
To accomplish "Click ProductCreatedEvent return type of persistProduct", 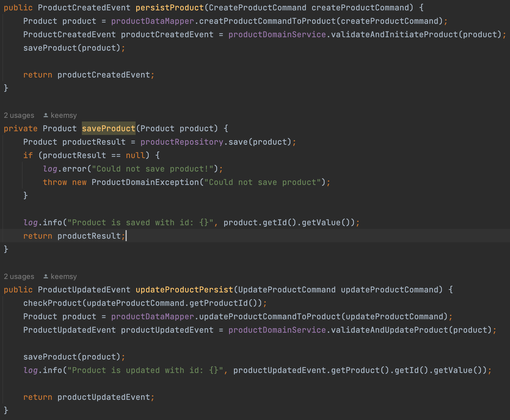I will (84, 8).
